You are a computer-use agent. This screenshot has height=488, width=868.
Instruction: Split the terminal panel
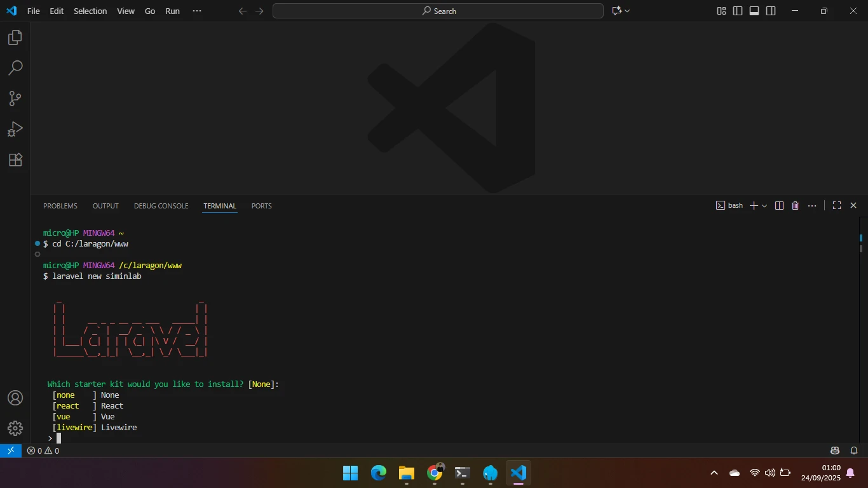pos(779,206)
